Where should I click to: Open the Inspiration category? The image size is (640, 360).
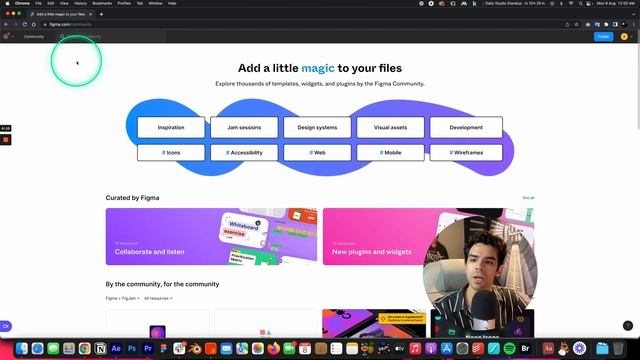171,127
